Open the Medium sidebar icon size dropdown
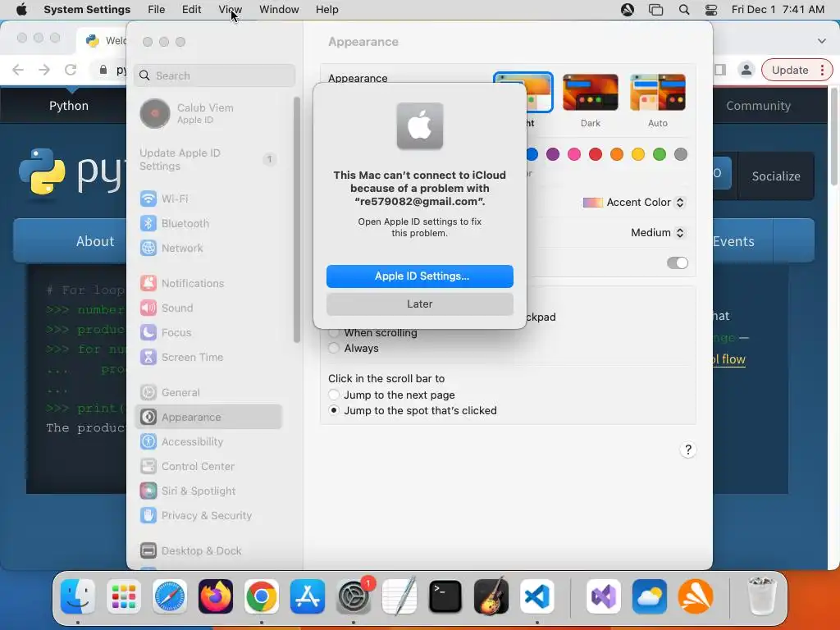Viewport: 840px width, 630px height. 658,232
